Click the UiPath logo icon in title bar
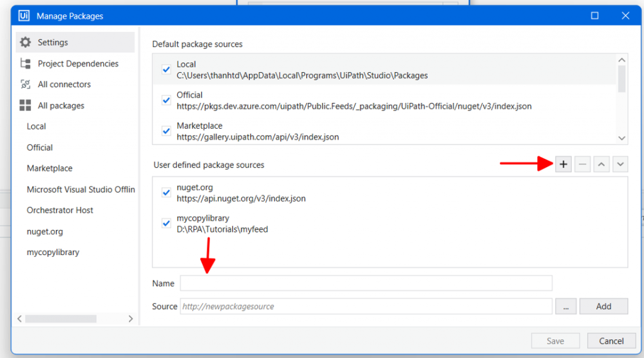Viewport: 644px width, 358px height. tap(24, 16)
